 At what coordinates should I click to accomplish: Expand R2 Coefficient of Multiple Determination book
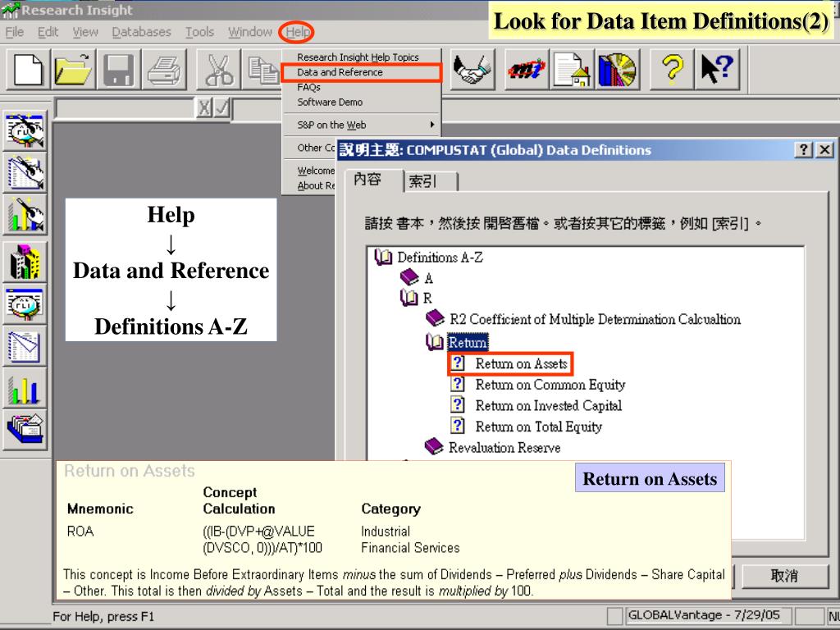[x=435, y=319]
